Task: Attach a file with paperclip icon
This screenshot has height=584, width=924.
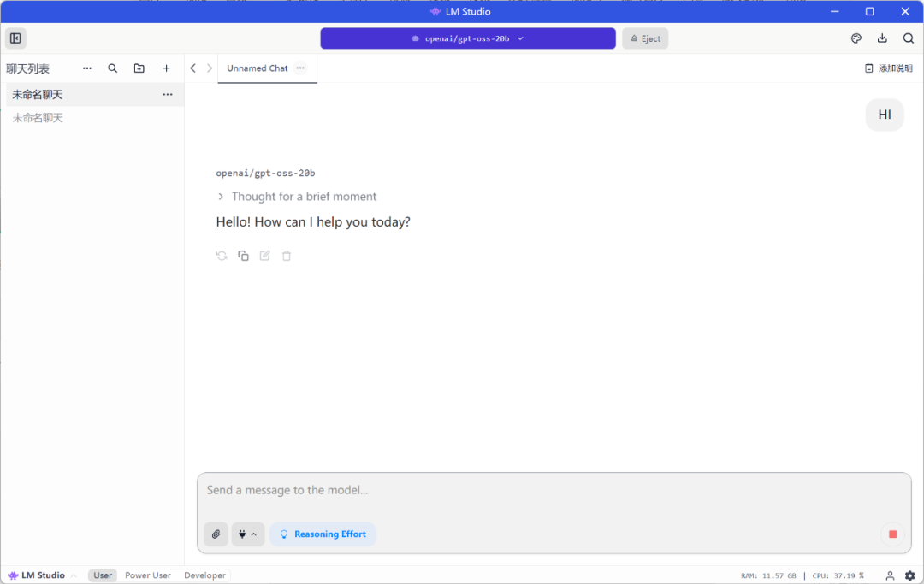Action: point(216,534)
